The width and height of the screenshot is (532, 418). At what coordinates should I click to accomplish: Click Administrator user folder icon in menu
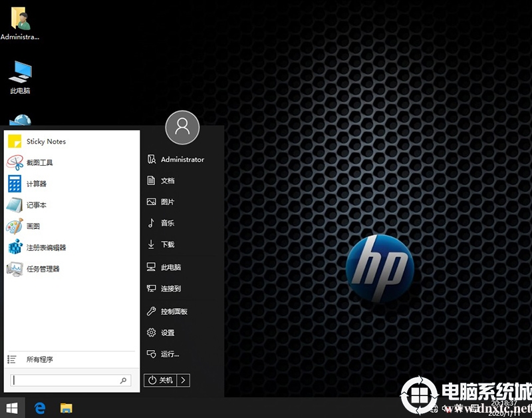[152, 159]
